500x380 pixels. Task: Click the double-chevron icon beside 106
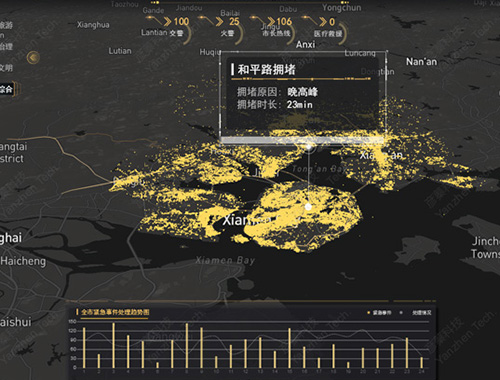272,22
